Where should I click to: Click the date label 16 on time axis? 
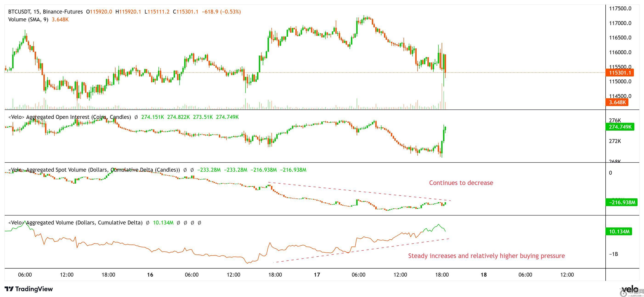[150, 275]
